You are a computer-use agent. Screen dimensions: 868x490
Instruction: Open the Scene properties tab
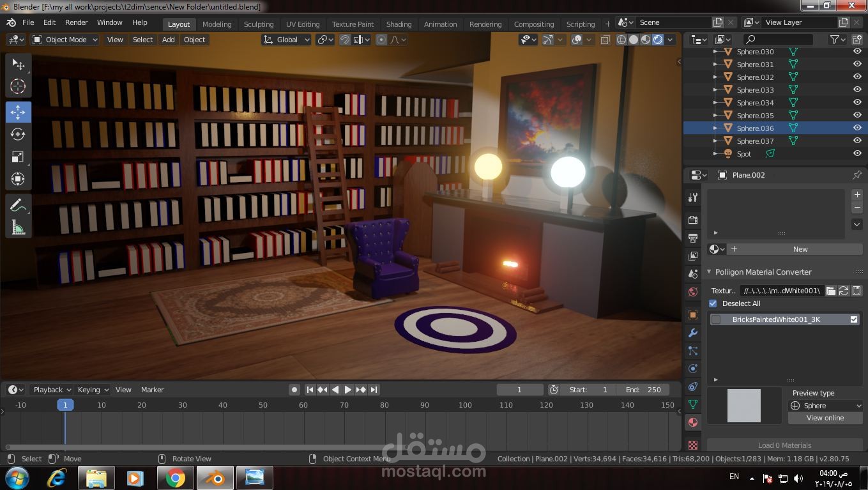pyautogui.click(x=693, y=273)
